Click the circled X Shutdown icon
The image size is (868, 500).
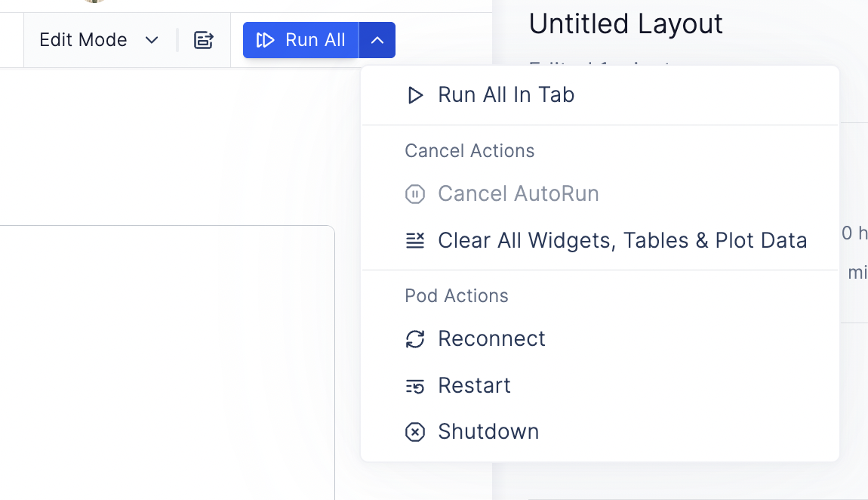click(415, 432)
